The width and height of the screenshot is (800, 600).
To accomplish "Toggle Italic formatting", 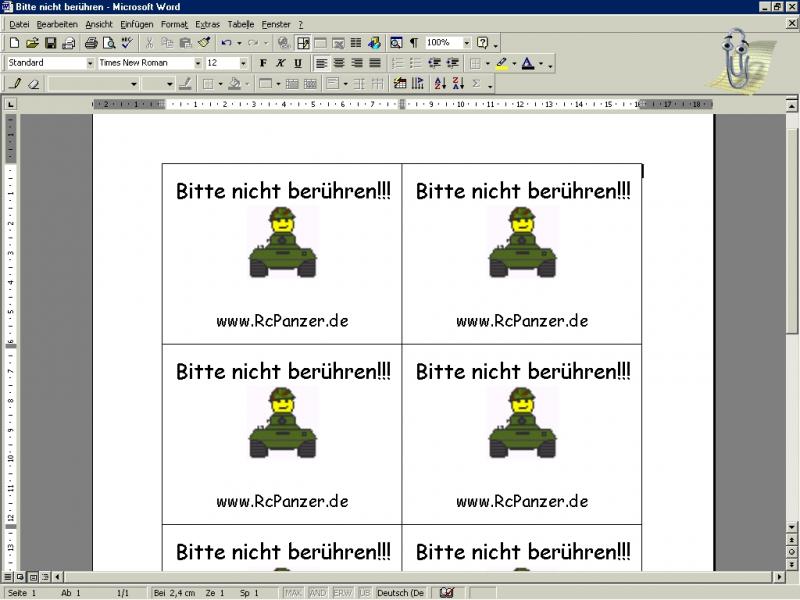I will click(x=280, y=63).
